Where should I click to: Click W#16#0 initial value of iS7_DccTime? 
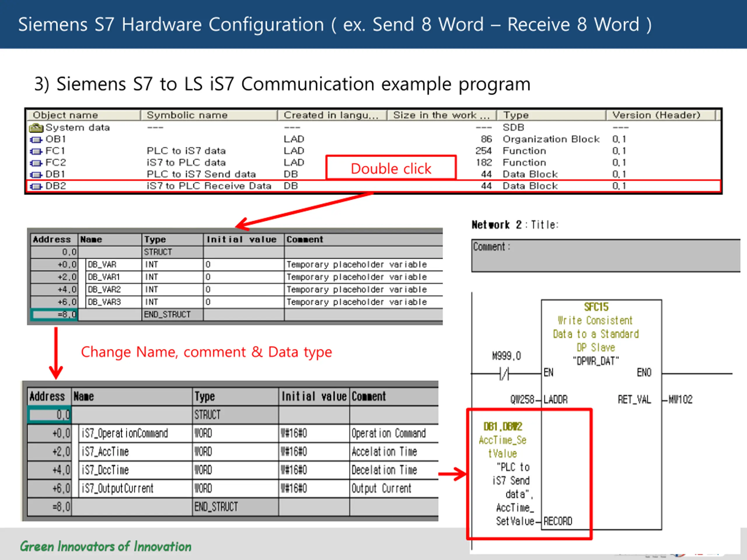314,470
